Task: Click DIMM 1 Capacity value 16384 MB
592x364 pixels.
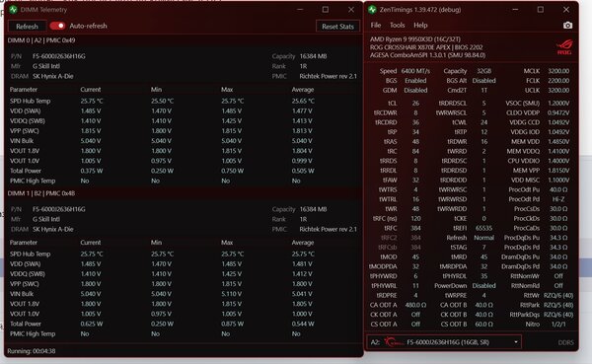Action: tap(313, 209)
